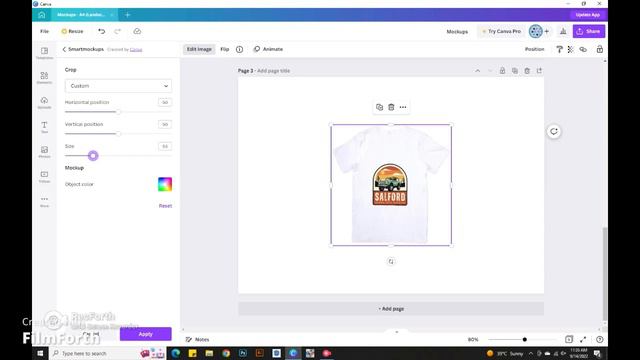The height and width of the screenshot is (360, 640).
Task: Click the Horizontal position value field
Action: (165, 102)
